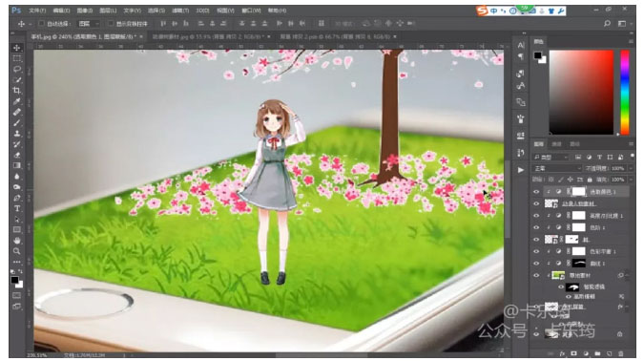Open the opacity 100% dropdown arrow
The image size is (644, 361).
coord(631,169)
